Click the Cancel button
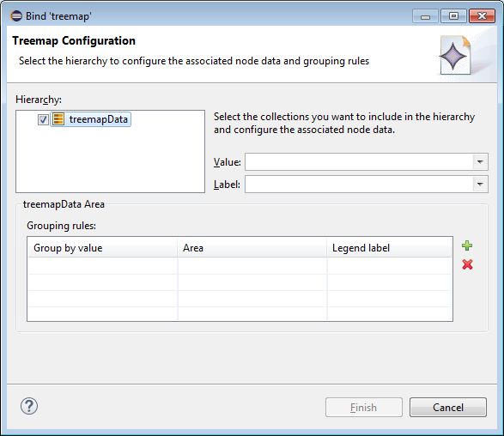The height and width of the screenshot is (436, 504). pos(448,408)
